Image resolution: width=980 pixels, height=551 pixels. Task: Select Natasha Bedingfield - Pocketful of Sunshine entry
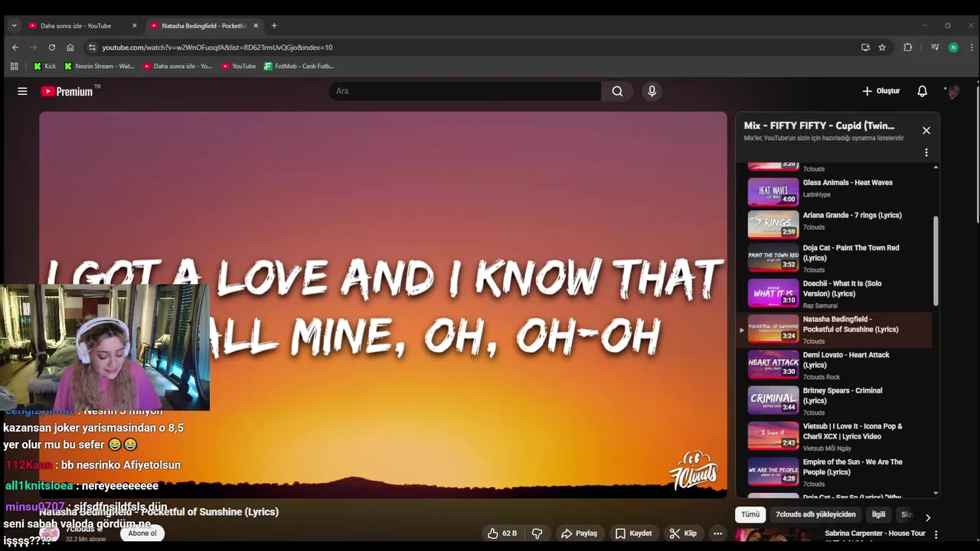[x=835, y=330]
